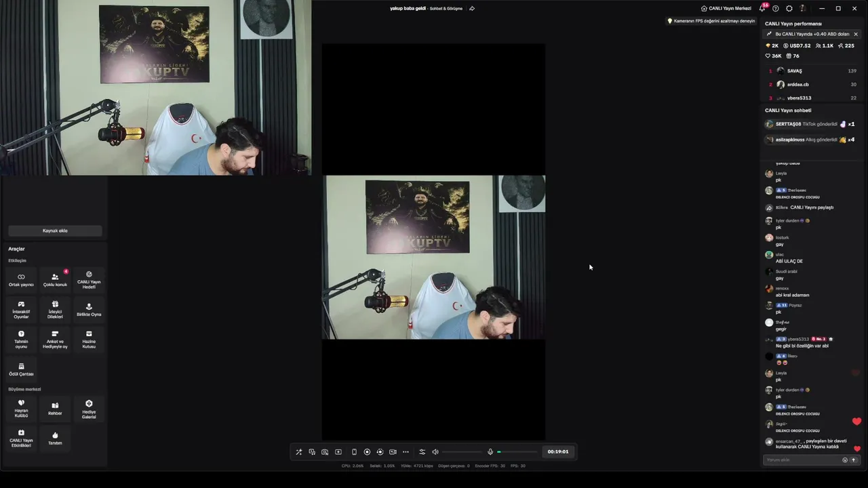Open the Tanıtım promotion tool
Image resolution: width=868 pixels, height=488 pixels.
tap(55, 439)
